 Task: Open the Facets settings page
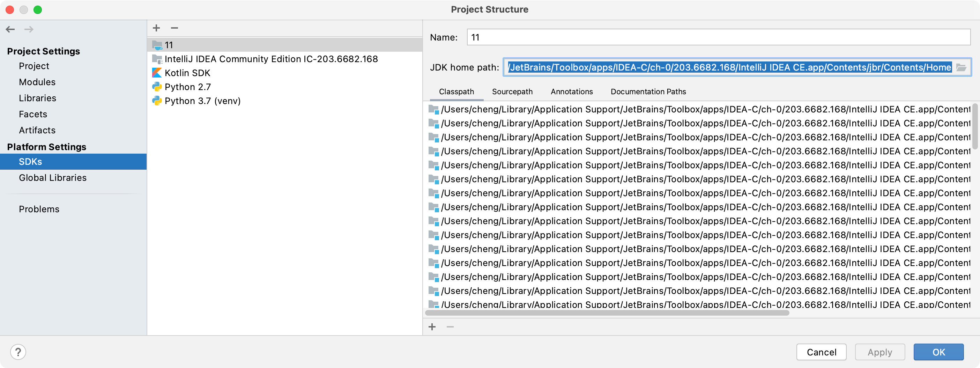coord(33,114)
